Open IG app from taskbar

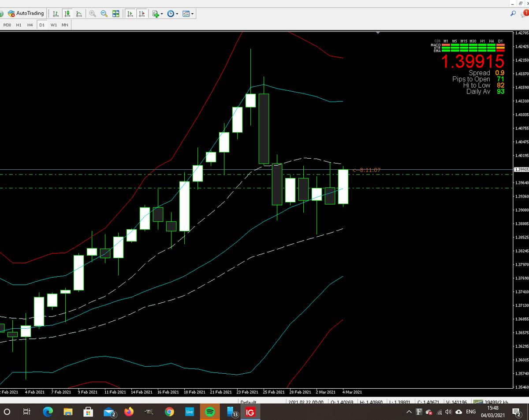tap(250, 412)
